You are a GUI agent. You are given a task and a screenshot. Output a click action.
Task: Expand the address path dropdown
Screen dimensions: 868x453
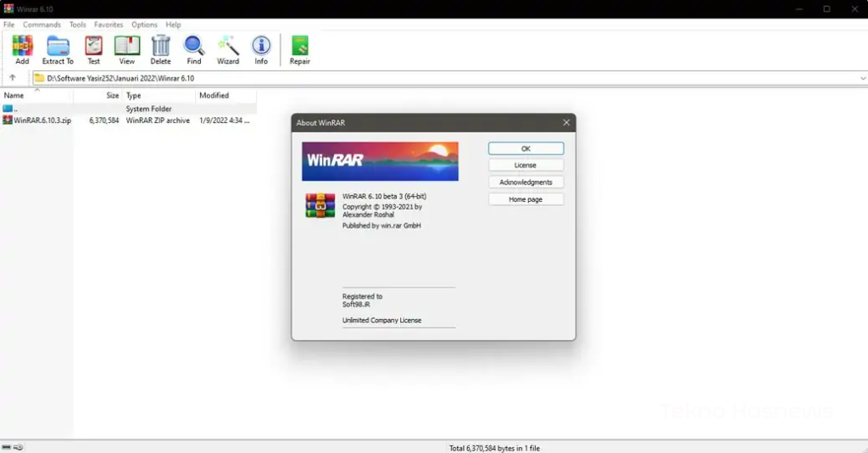(x=862, y=78)
